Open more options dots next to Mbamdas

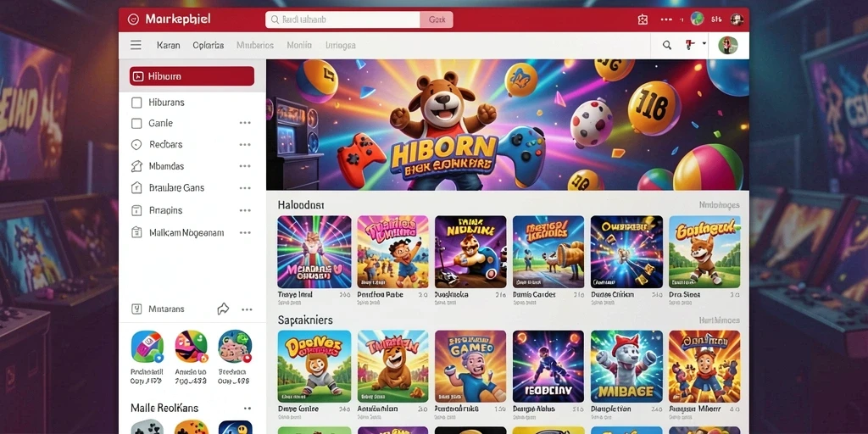245,166
